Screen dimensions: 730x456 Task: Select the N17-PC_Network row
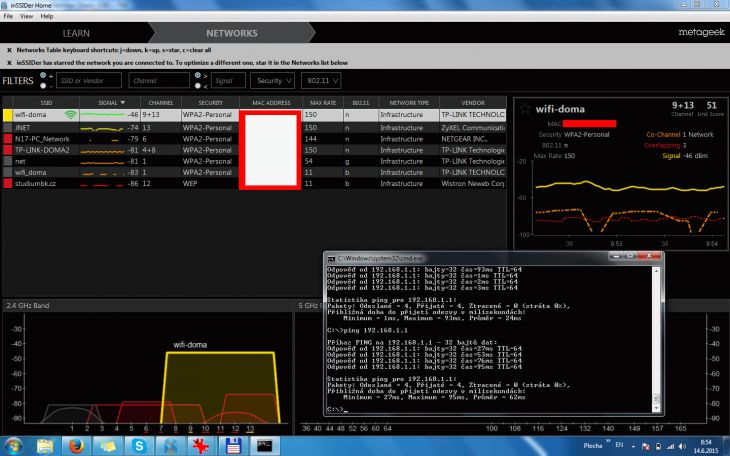tap(254, 139)
